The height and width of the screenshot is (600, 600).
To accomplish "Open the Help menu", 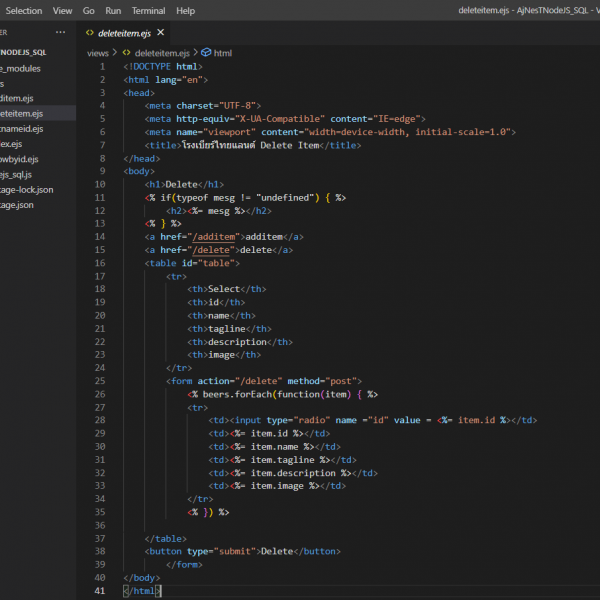I will (185, 10).
